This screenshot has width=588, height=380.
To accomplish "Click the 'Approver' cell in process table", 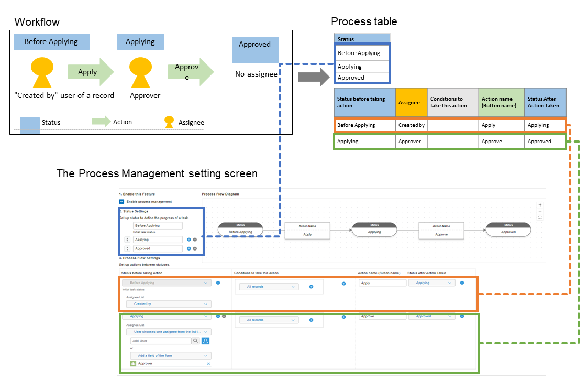I will (x=412, y=142).
